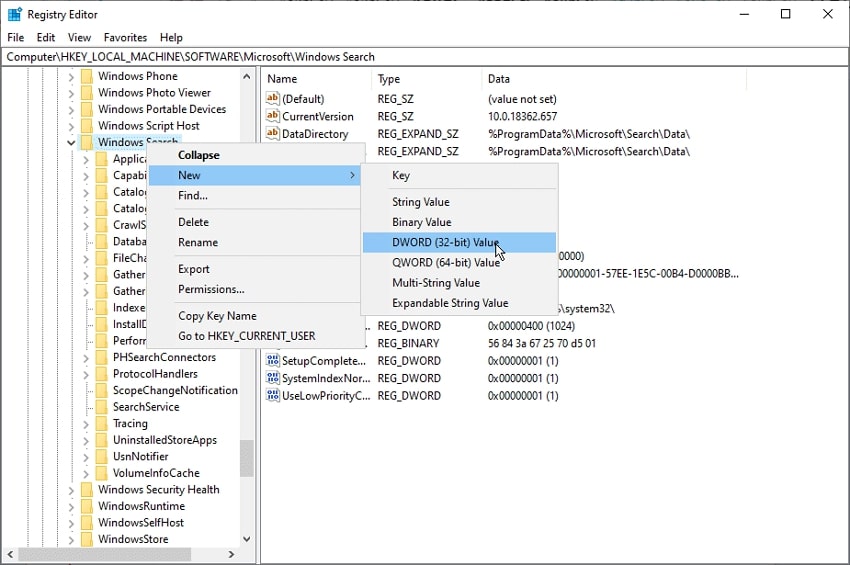Click the Windows Photo Viewer folder icon

87,93
